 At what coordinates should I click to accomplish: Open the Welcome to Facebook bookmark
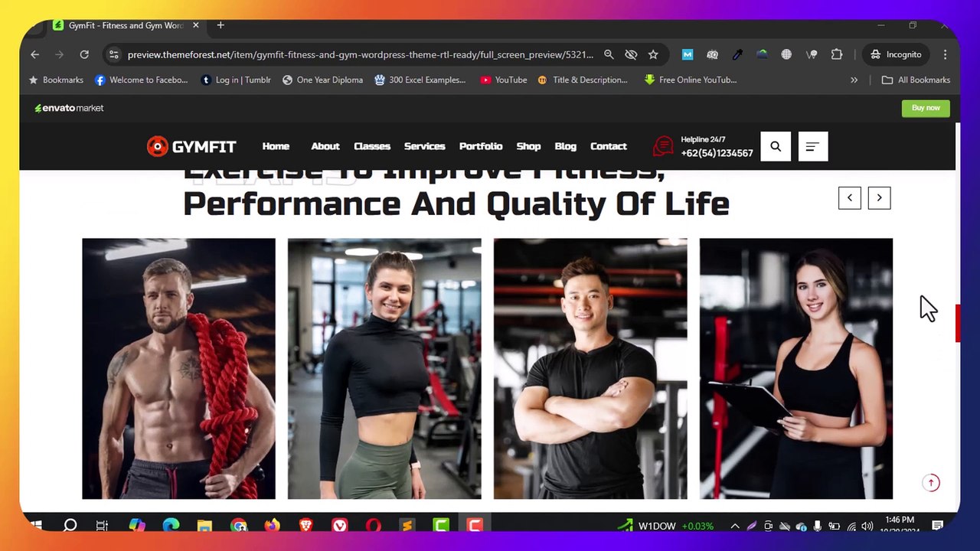[x=141, y=80]
